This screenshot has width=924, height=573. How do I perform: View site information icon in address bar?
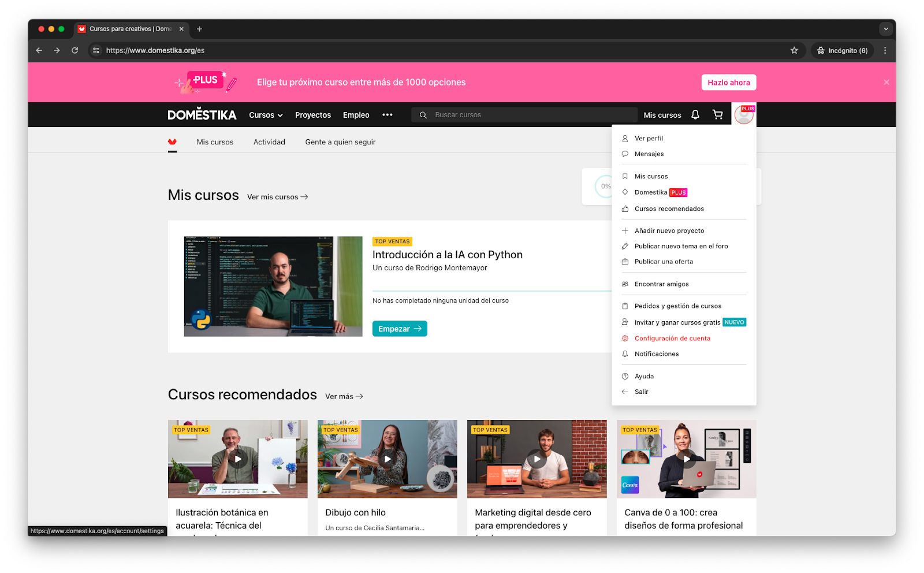click(x=96, y=50)
